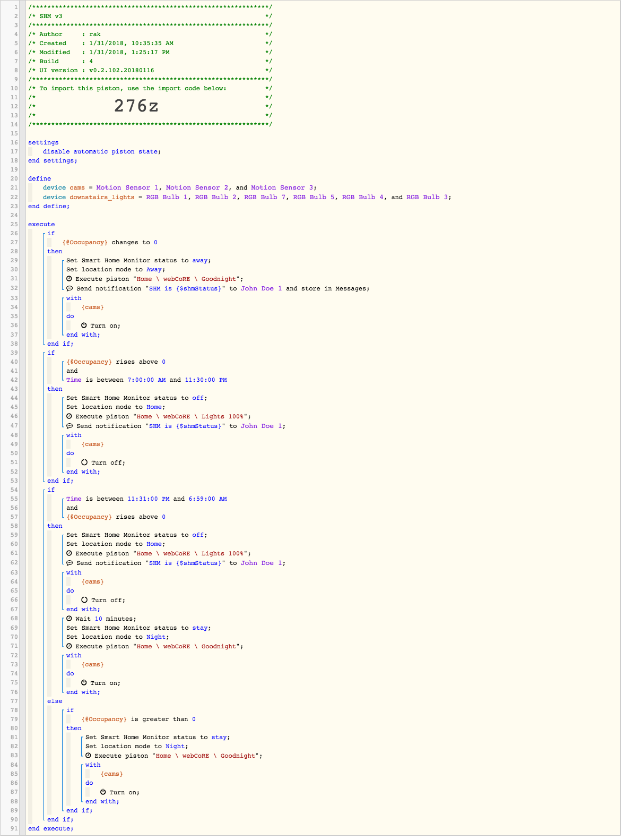Click the 'off' status value on line 44

tap(198, 398)
